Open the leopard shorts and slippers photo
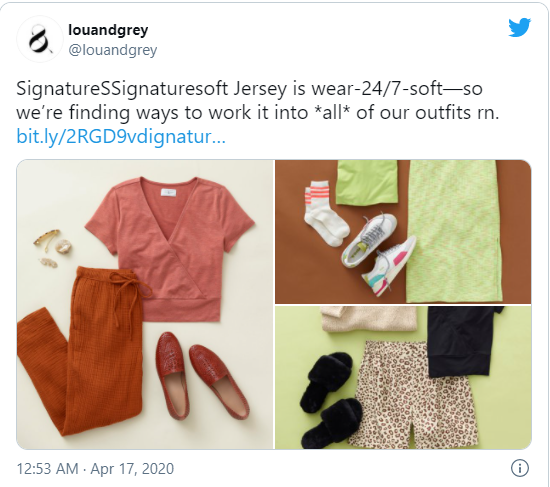Image resolution: width=550 pixels, height=487 pixels. (403, 378)
